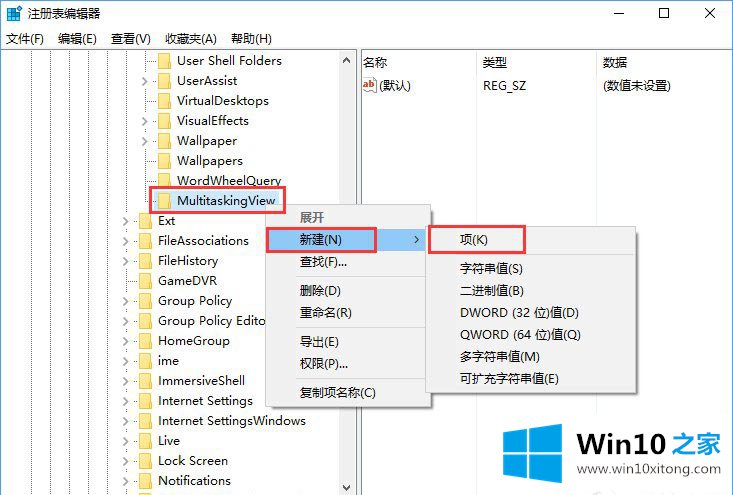Image resolution: width=733 pixels, height=495 pixels.
Task: Expand the FileAssociations key arrow
Action: click(x=125, y=241)
